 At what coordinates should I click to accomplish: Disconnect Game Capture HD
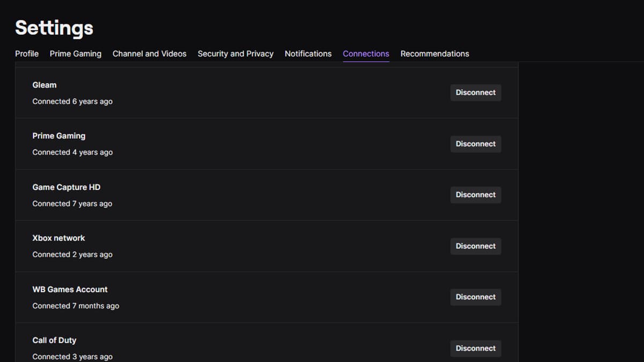tap(475, 195)
